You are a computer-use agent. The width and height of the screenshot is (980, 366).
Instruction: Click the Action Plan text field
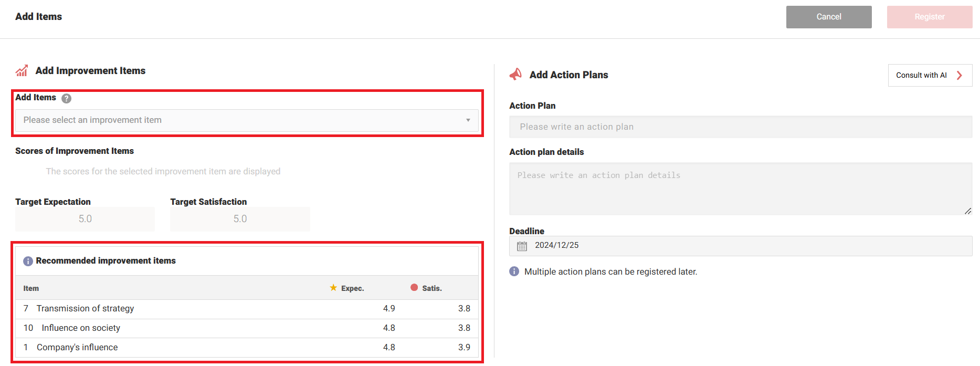pyautogui.click(x=740, y=127)
